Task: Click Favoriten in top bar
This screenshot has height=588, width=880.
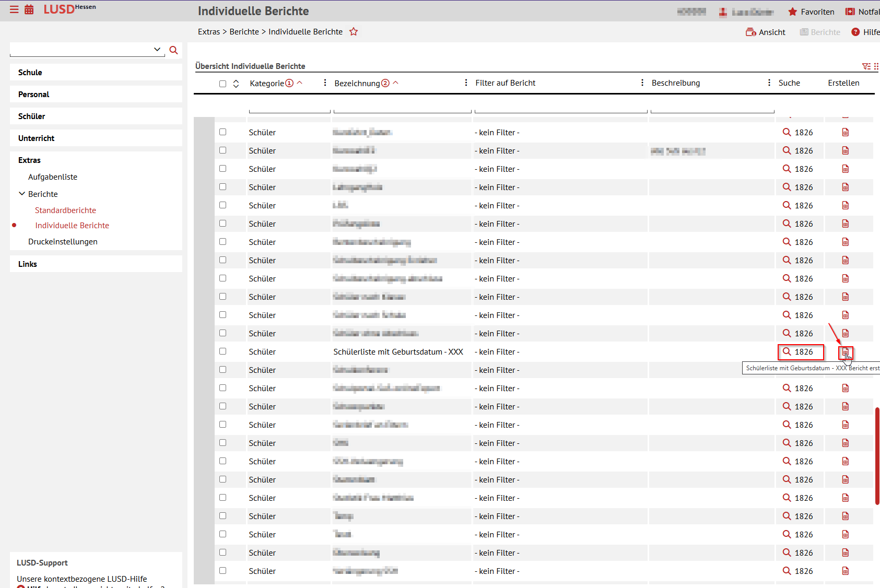Action: pos(811,12)
